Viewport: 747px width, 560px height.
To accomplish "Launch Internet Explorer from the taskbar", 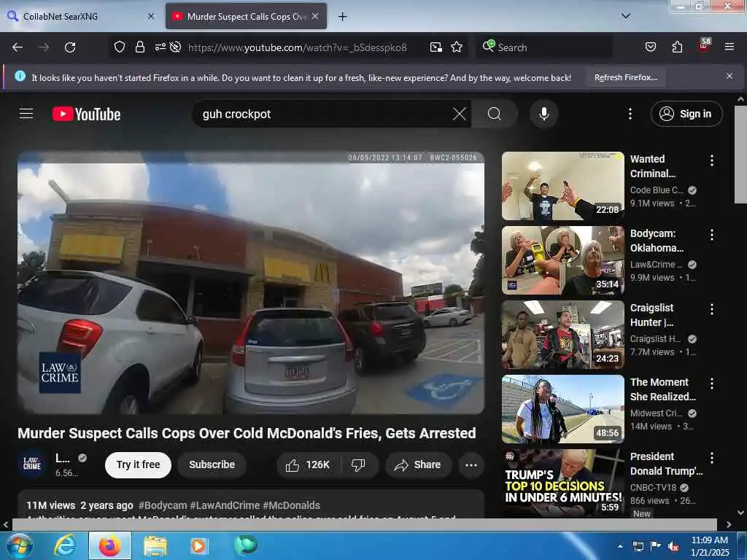I will (65, 545).
